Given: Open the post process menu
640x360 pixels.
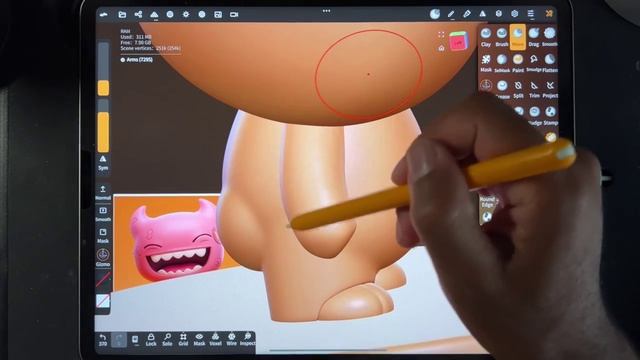Looking at the screenshot, I should tap(202, 14).
